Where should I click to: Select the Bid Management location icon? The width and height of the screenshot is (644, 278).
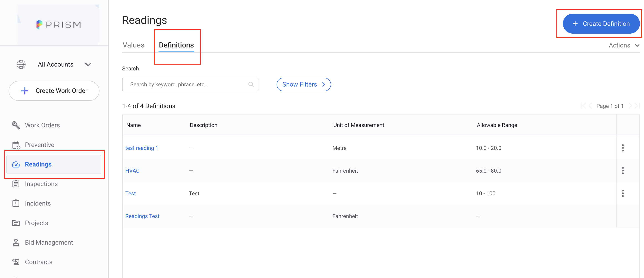point(16,242)
